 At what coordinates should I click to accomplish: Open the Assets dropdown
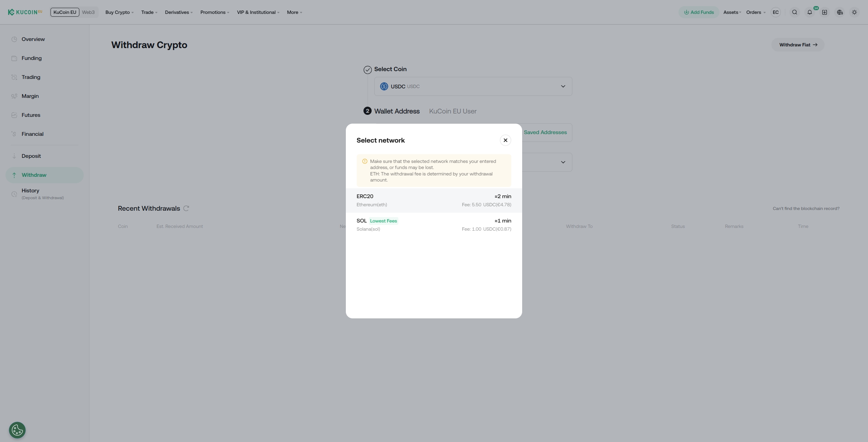coord(732,12)
